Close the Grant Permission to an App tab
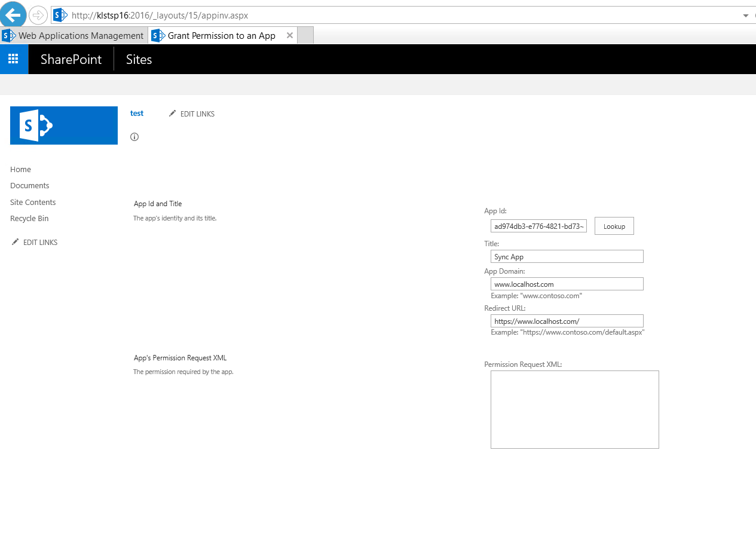Screen dimensions: 756x536 click(x=290, y=35)
